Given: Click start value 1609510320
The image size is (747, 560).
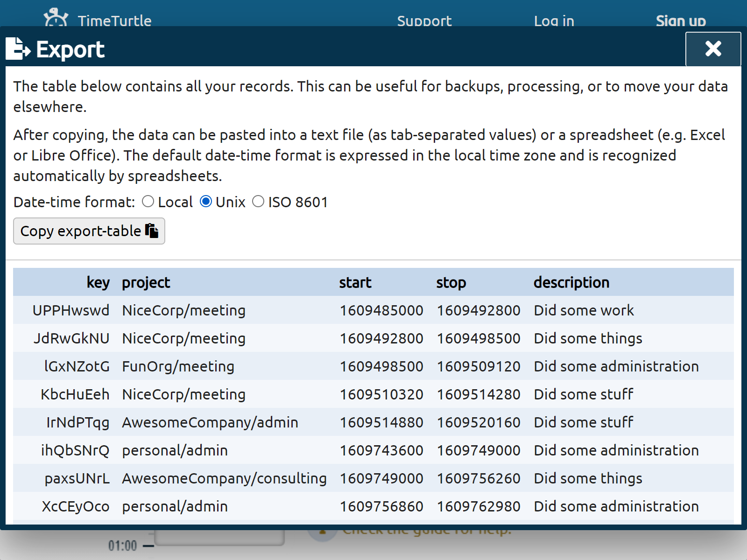Looking at the screenshot, I should (x=381, y=394).
